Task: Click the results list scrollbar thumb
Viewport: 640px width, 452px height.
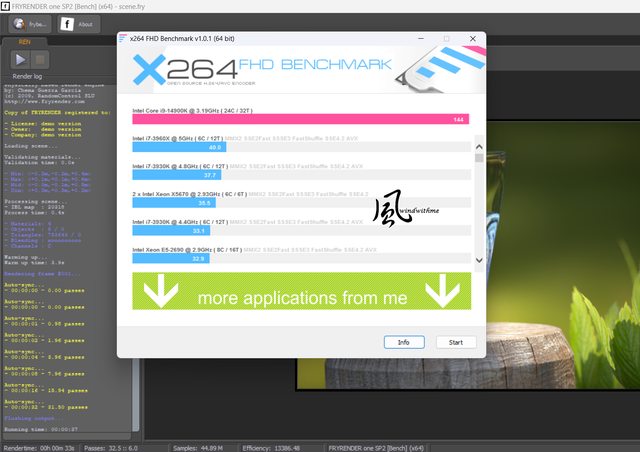Action: pos(479,156)
